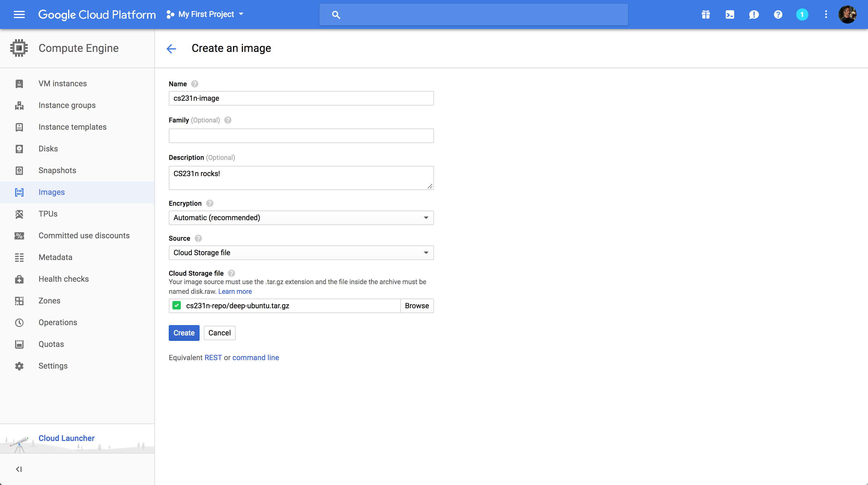868x485 pixels.
Task: Open the user account avatar
Action: [848, 14]
